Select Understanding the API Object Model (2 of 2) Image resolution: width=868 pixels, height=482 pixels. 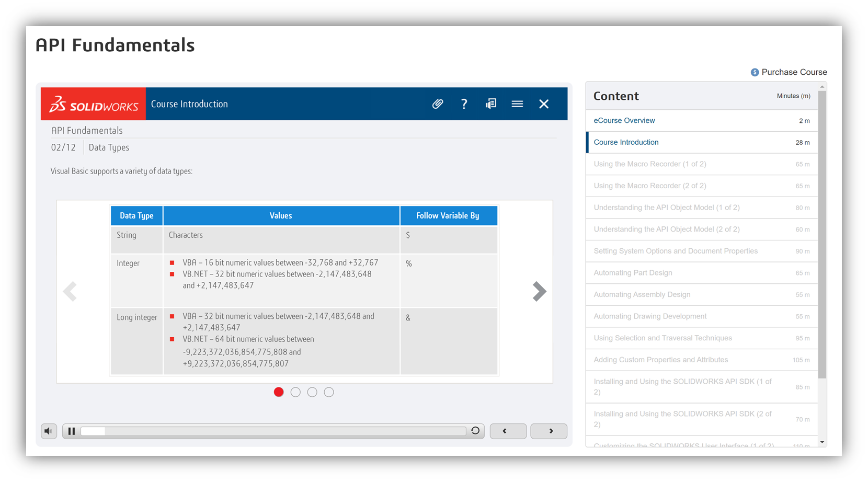pyautogui.click(x=702, y=229)
